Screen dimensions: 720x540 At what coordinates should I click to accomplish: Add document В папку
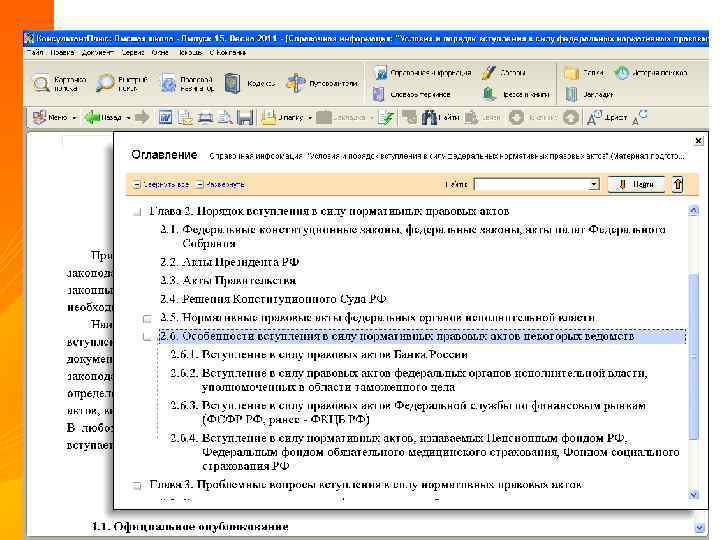click(283, 118)
